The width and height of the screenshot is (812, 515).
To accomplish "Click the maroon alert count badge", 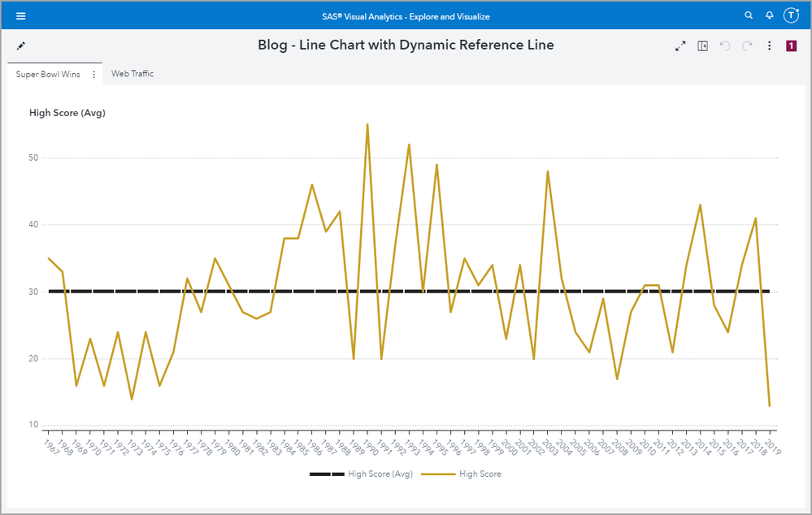I will point(791,46).
